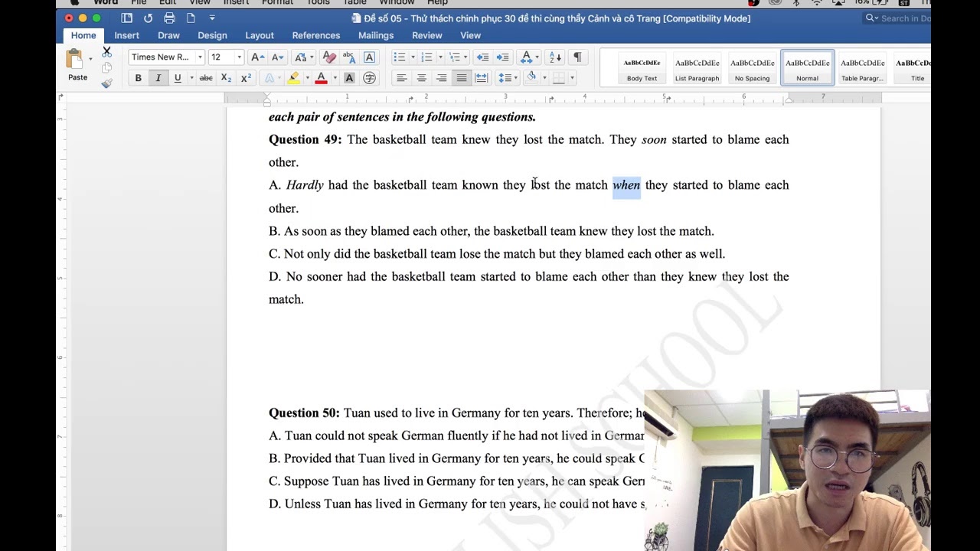
Task: Apply the Body Text style
Action: [x=642, y=68]
